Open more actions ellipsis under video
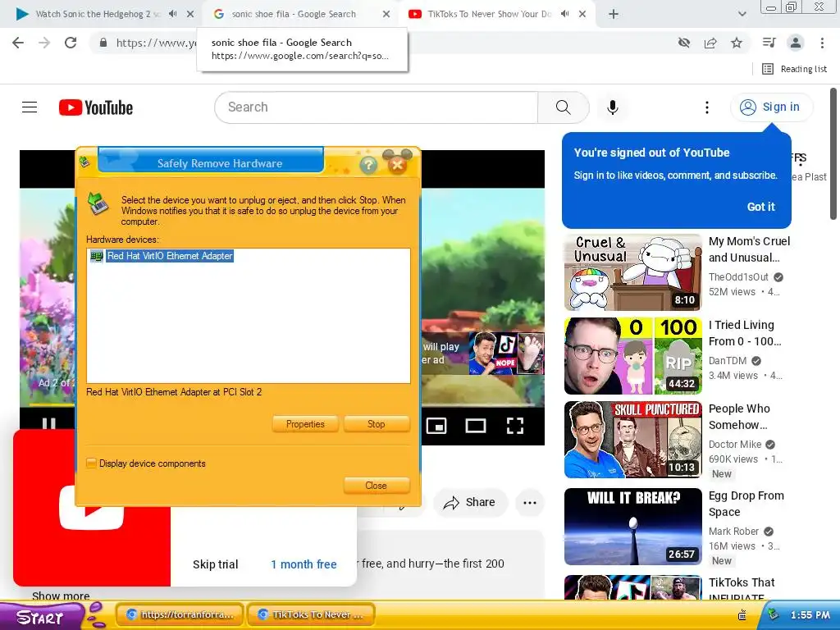The image size is (840, 630). pos(530,503)
